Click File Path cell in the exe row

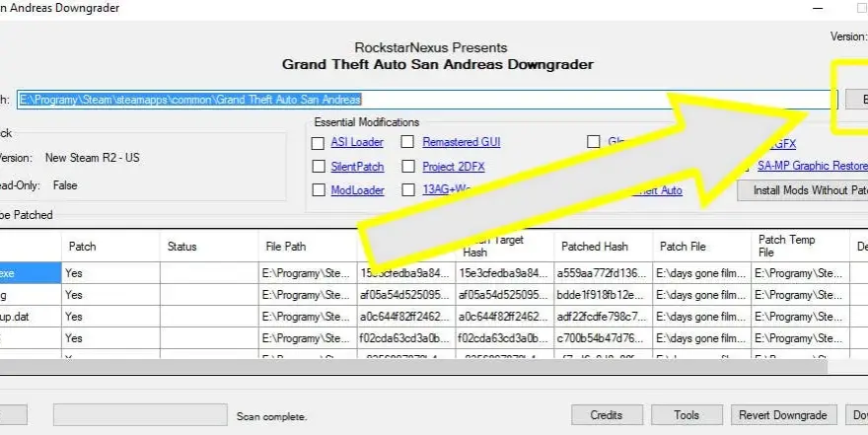coord(308,273)
